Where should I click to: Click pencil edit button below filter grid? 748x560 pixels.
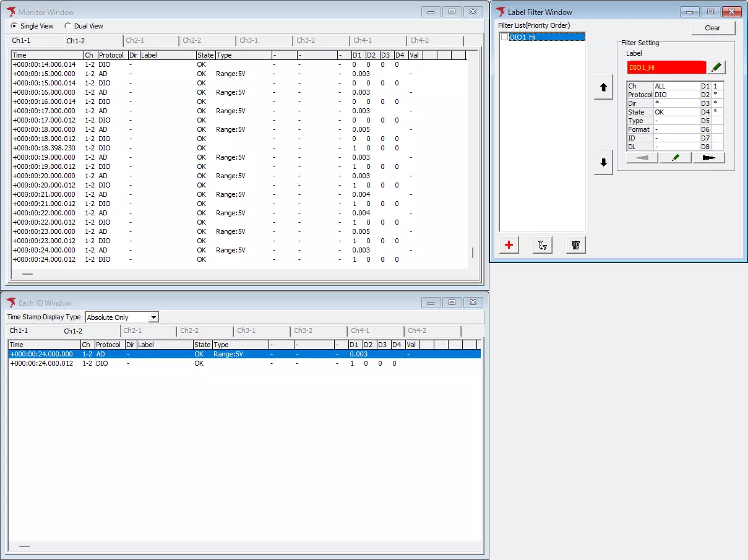[x=675, y=158]
